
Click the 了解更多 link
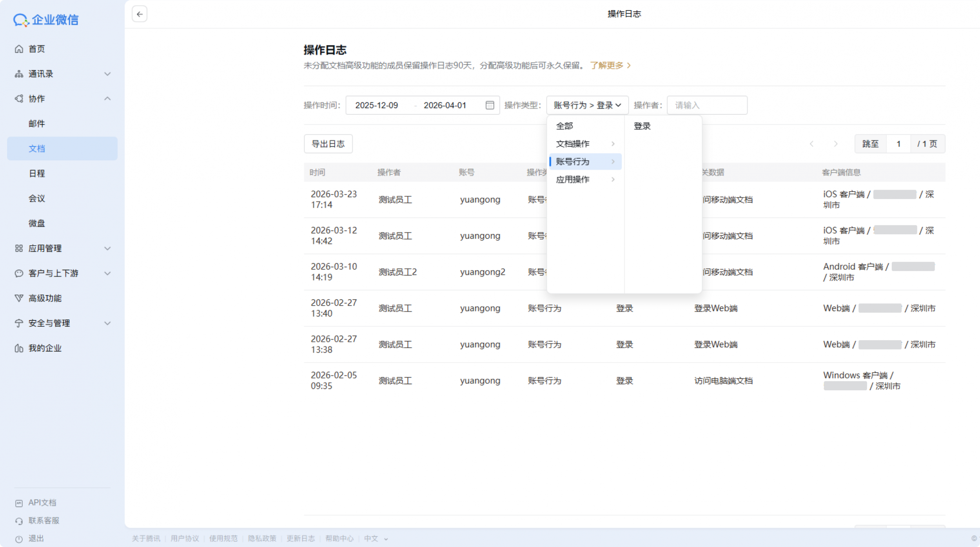610,65
